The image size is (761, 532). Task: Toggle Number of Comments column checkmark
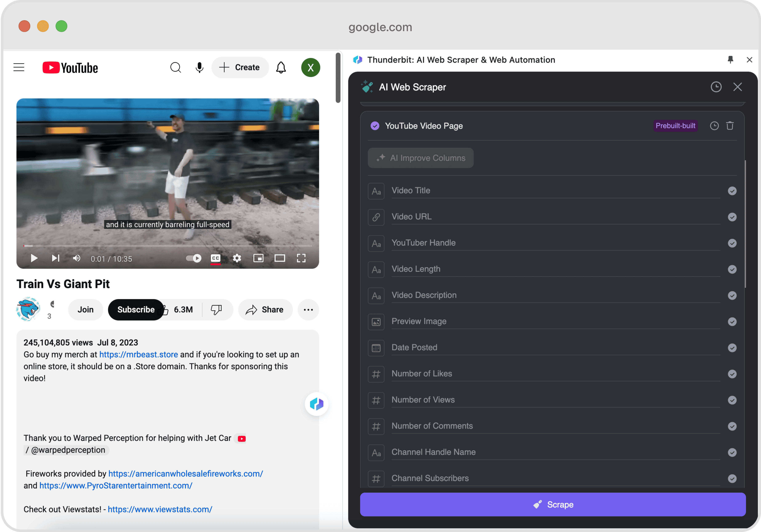point(732,426)
